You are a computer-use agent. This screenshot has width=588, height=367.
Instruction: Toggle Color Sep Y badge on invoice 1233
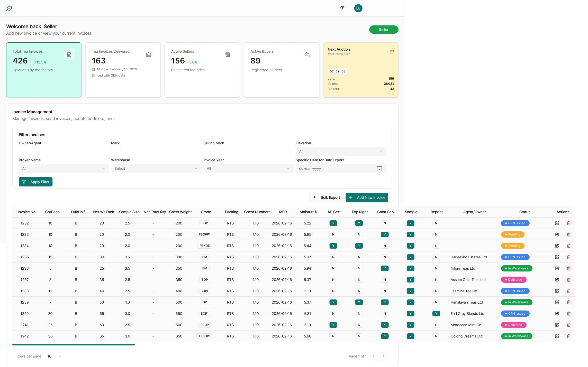tap(385, 234)
